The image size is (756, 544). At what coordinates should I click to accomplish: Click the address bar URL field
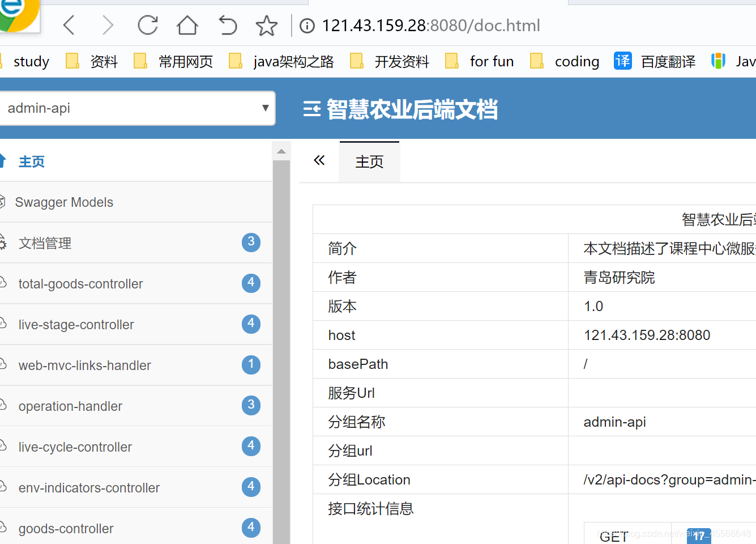(x=431, y=26)
